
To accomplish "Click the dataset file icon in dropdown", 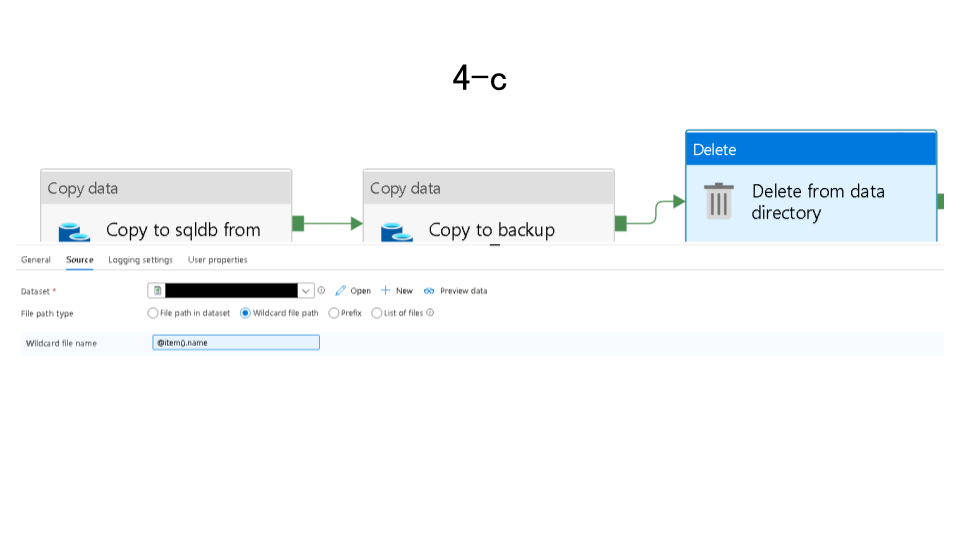I will tap(157, 290).
